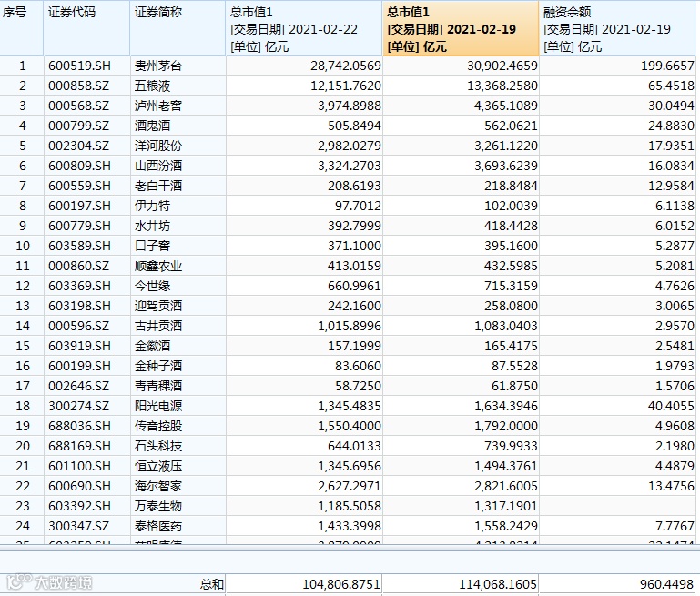Click the stock code 600519.SH
700x596 pixels.
[x=79, y=66]
